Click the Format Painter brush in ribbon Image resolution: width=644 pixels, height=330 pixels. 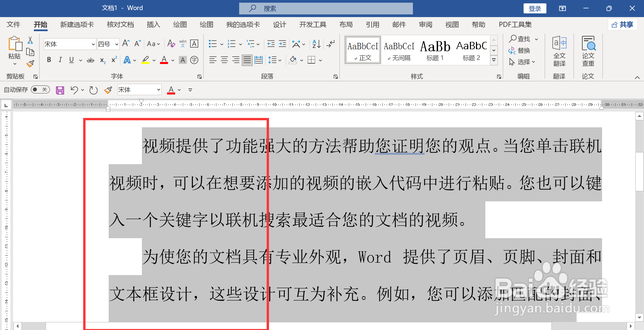[x=30, y=64]
